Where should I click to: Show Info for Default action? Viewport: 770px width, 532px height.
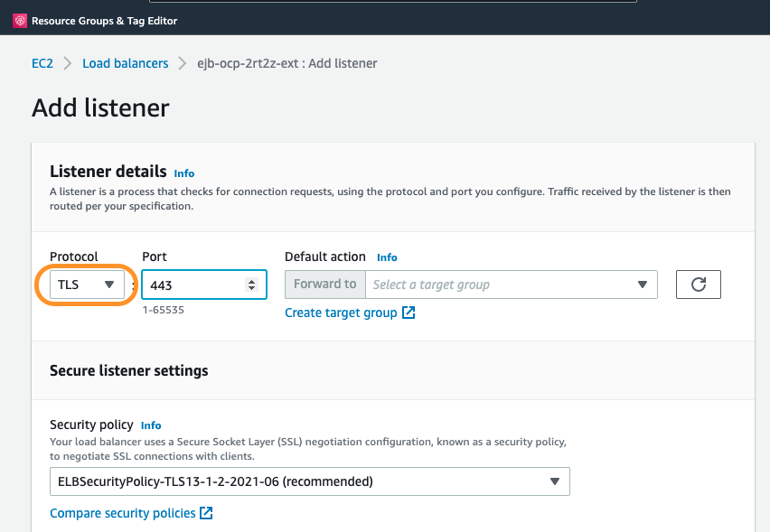coord(387,257)
